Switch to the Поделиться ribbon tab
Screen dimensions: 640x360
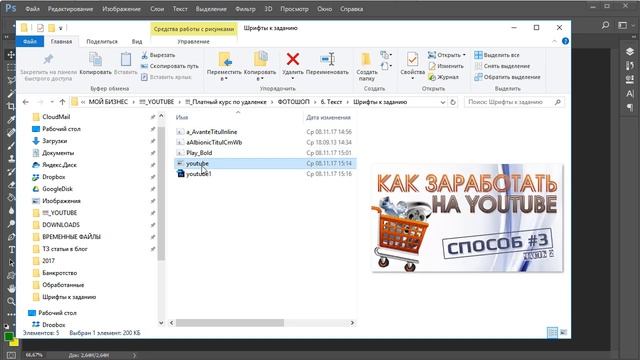(102, 42)
